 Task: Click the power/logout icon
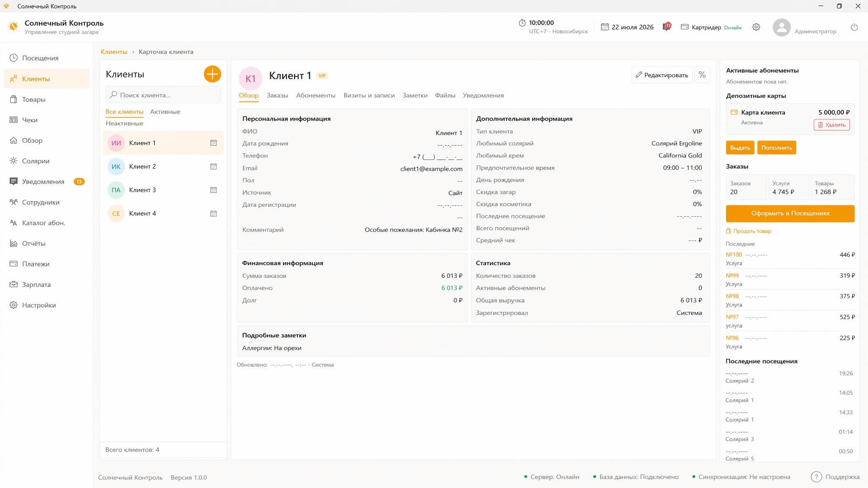(854, 27)
